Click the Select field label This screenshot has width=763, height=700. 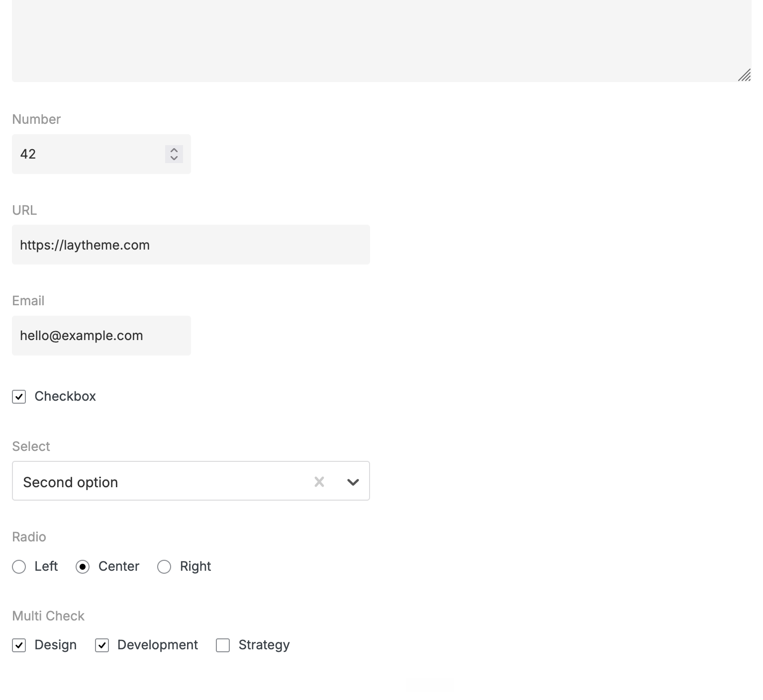(31, 446)
